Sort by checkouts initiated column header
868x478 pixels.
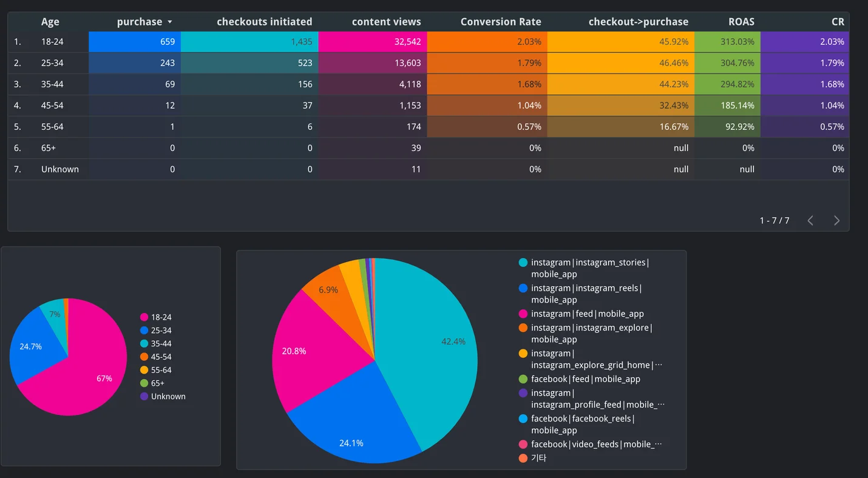(264, 22)
